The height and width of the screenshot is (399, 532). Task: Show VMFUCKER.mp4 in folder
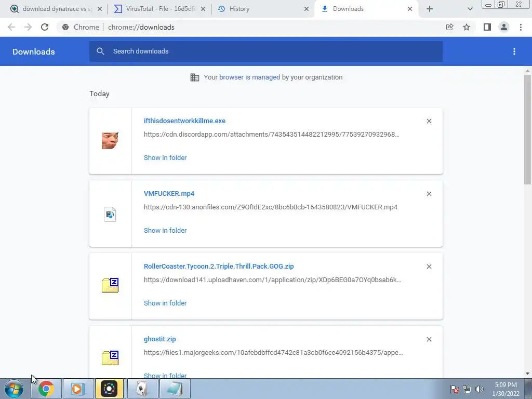[x=165, y=230]
